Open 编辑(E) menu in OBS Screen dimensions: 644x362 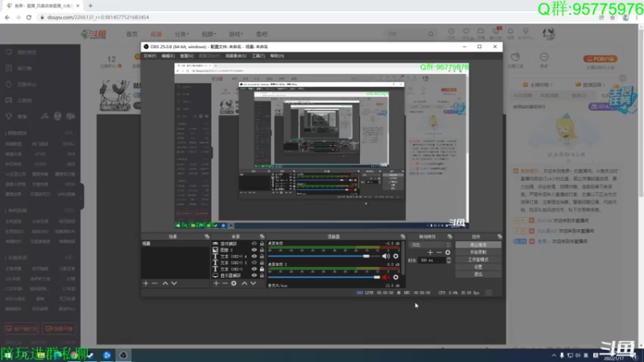tap(168, 56)
